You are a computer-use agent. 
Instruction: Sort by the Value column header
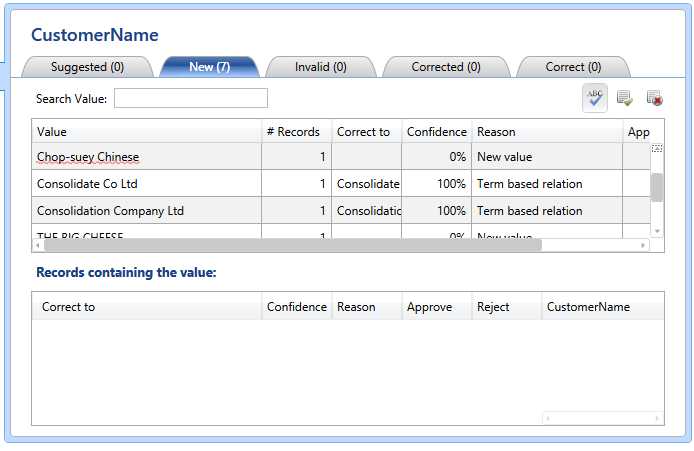click(x=147, y=132)
